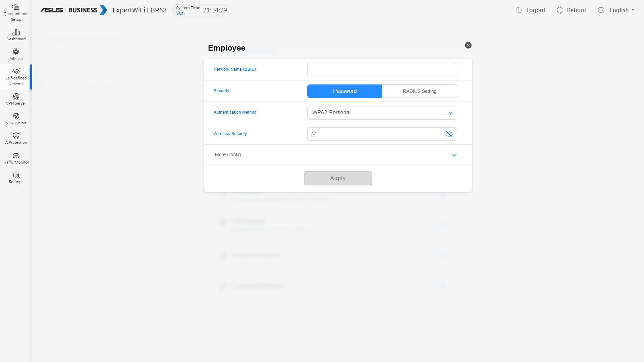This screenshot has height=362, width=644.
Task: Open the AiProtection section
Action: [16, 138]
